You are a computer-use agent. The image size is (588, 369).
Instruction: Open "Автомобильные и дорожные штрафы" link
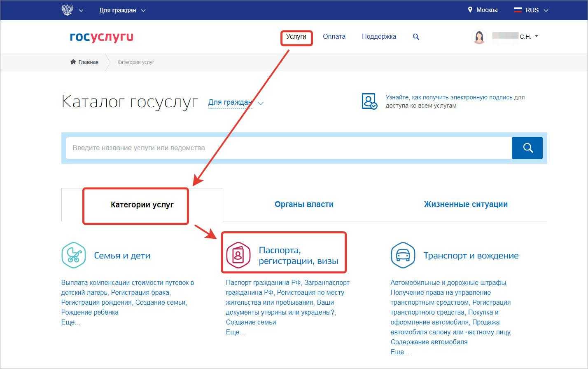pyautogui.click(x=448, y=283)
